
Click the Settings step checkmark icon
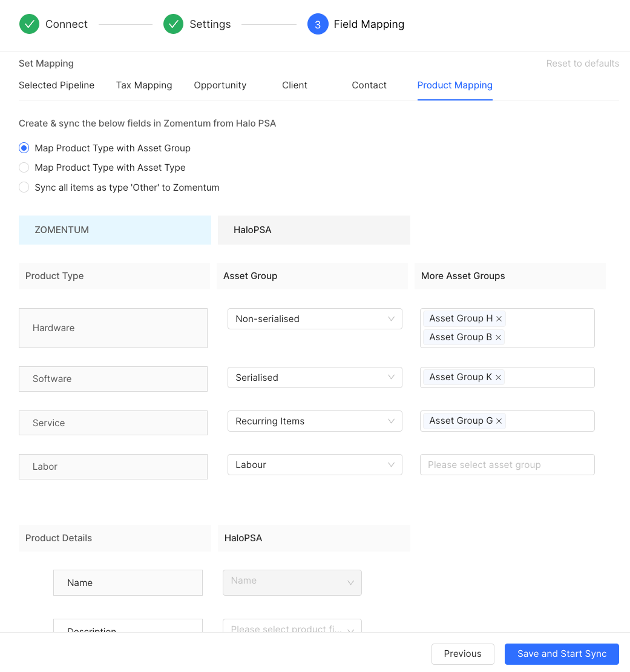(x=174, y=24)
